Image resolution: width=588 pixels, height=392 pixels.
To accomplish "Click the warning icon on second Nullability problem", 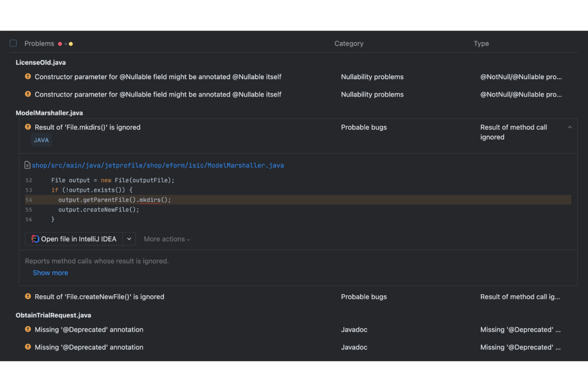I will click(x=28, y=95).
